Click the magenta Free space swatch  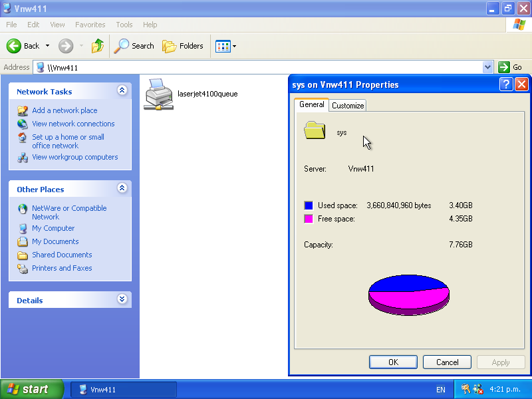(x=309, y=219)
